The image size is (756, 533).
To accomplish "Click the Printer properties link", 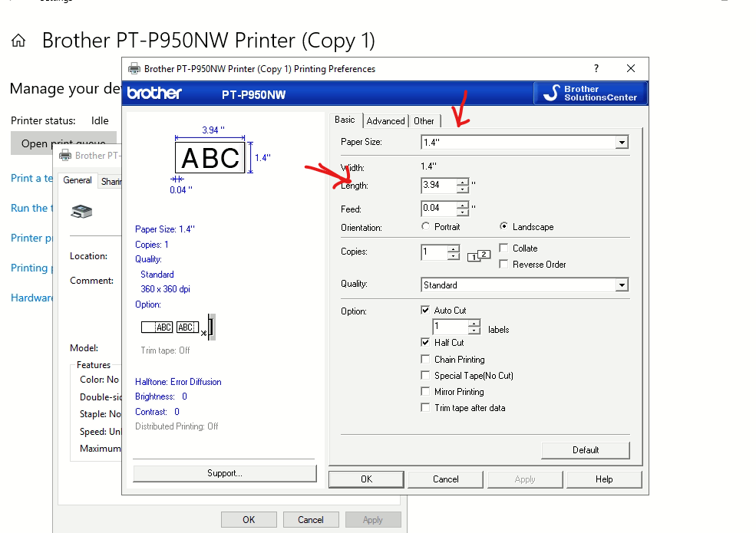I will click(x=31, y=238).
